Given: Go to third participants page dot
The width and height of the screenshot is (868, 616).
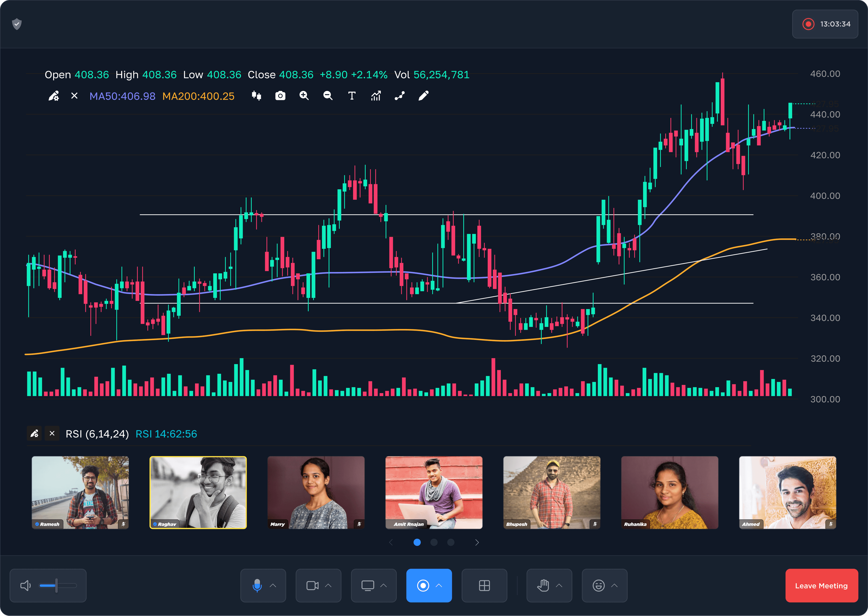Looking at the screenshot, I should 451,542.
